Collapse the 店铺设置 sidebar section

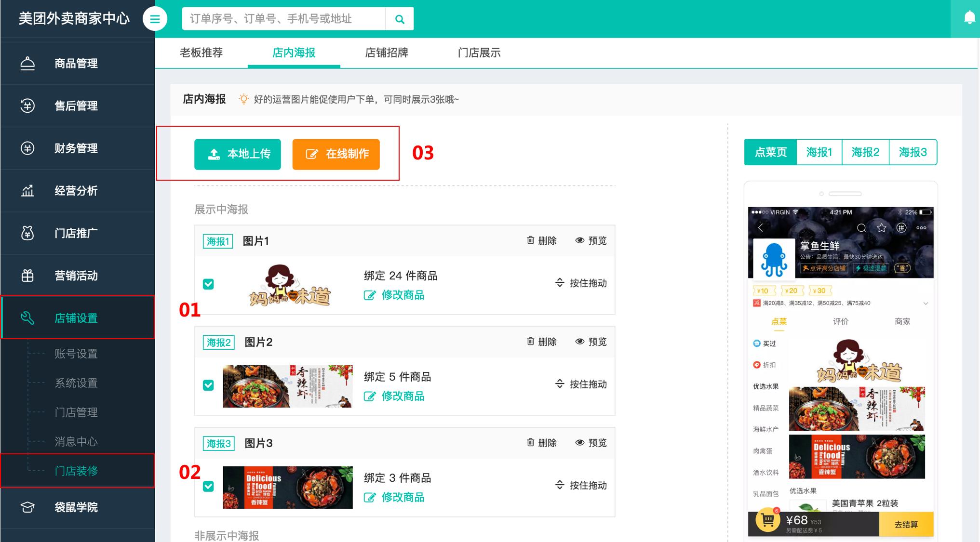click(x=78, y=317)
